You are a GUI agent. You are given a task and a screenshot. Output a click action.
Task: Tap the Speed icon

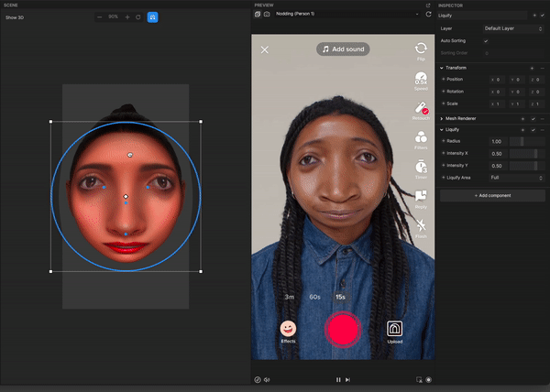421,81
